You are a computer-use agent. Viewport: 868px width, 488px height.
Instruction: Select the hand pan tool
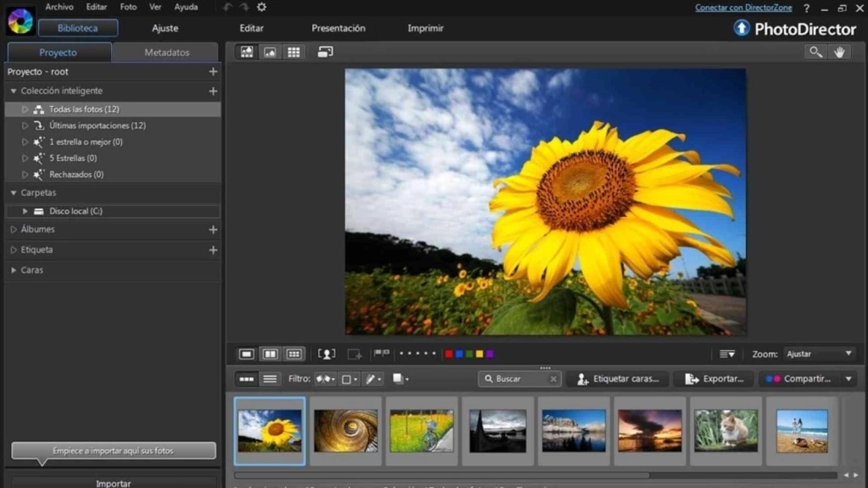(839, 52)
